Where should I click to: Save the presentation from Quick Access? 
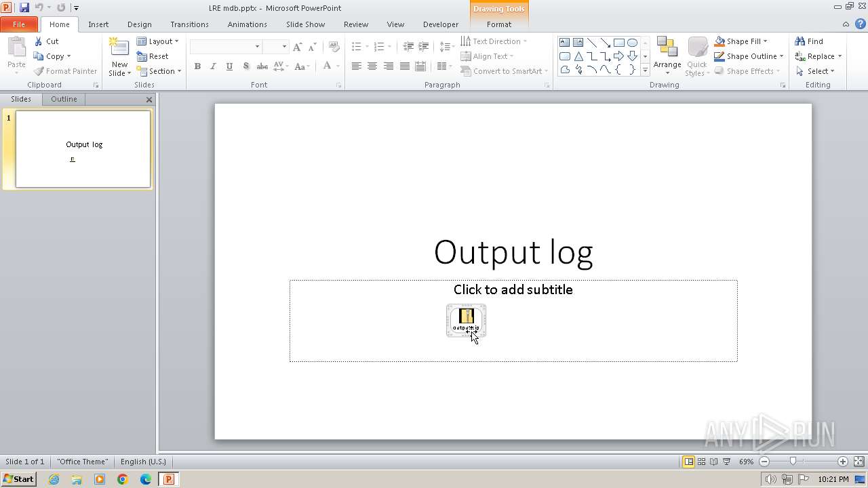click(x=24, y=7)
